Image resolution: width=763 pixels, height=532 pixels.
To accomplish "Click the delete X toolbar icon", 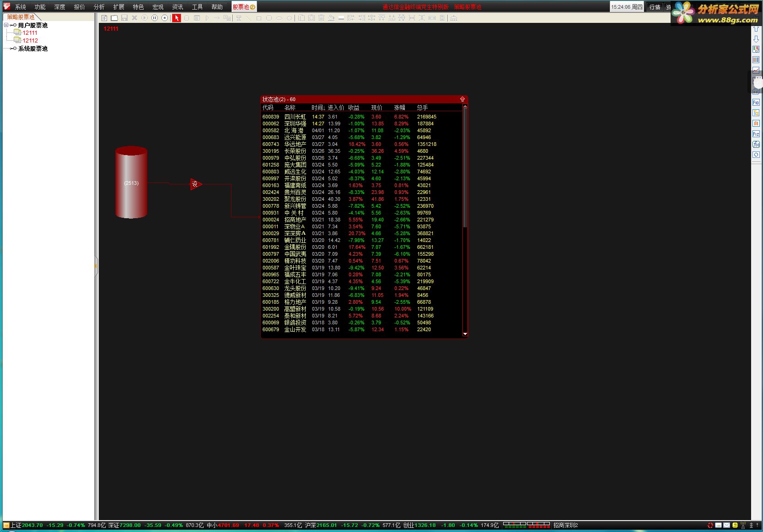I will [x=134, y=18].
